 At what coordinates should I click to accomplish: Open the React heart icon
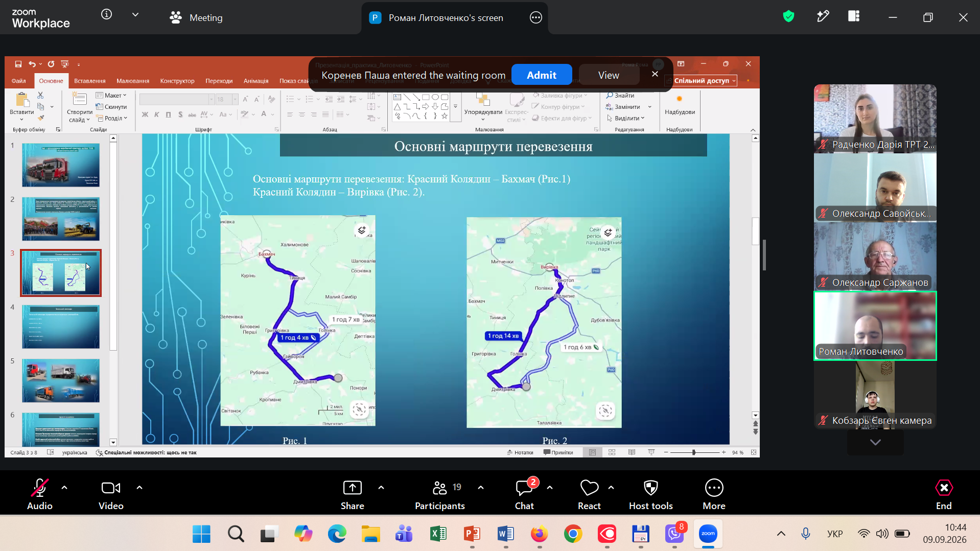(589, 488)
